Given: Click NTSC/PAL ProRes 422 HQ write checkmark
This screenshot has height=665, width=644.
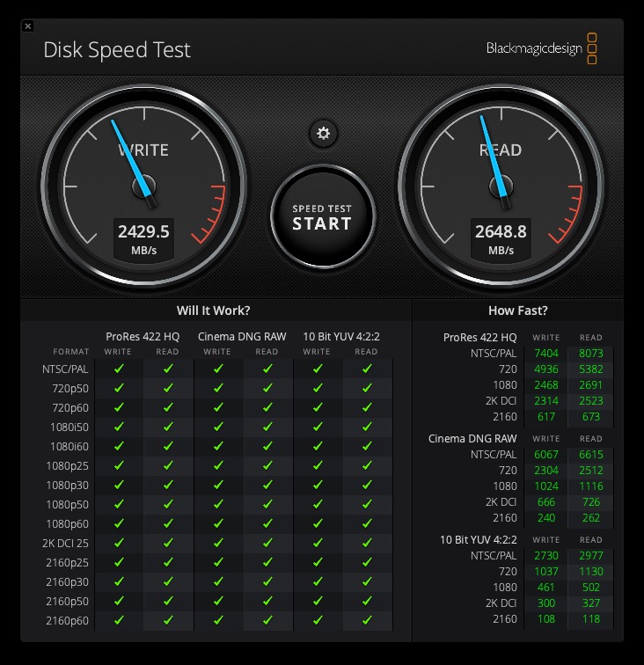Looking at the screenshot, I should click(x=120, y=369).
